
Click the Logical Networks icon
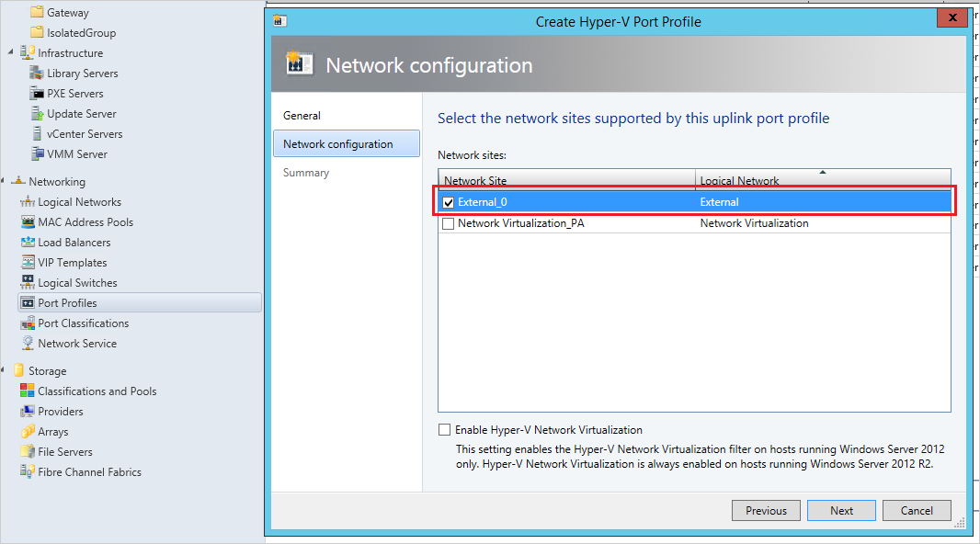(x=28, y=202)
